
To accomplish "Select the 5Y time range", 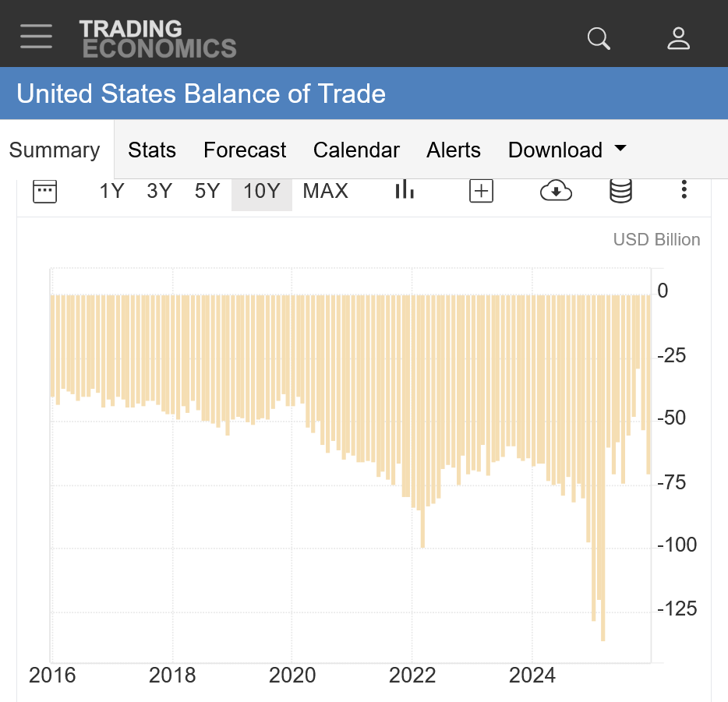I will tap(207, 191).
